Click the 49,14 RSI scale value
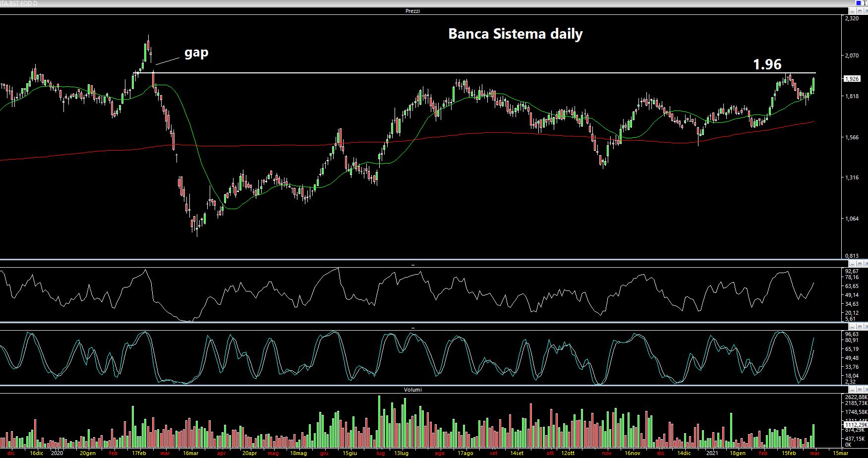This screenshot has height=458, width=868. point(852,295)
